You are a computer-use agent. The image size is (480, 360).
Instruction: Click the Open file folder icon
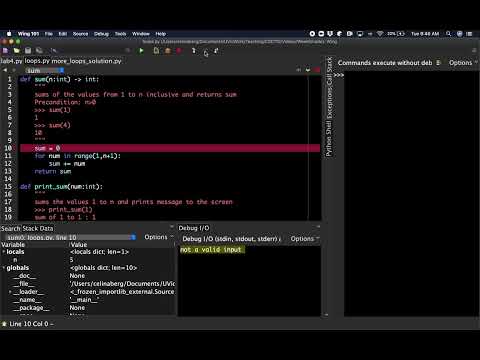pyautogui.click(x=16, y=51)
